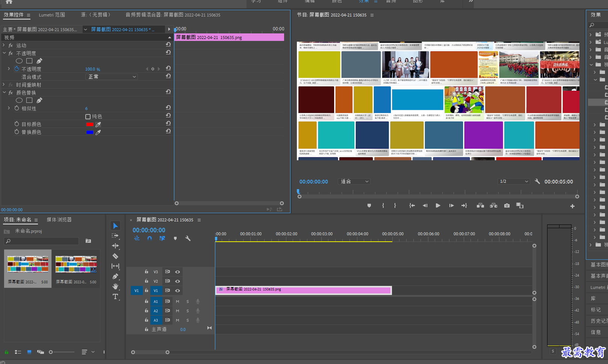Click the target color red swatch
This screenshot has height=364, width=608.
tap(89, 125)
